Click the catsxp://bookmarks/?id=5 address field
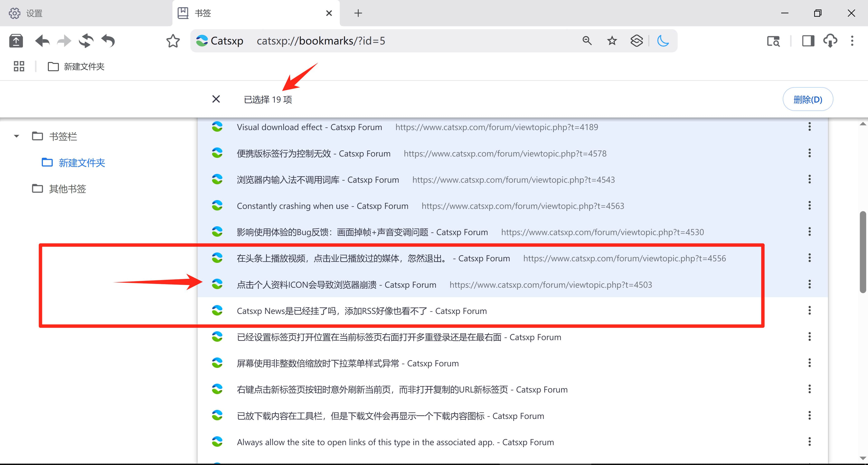 pos(321,41)
